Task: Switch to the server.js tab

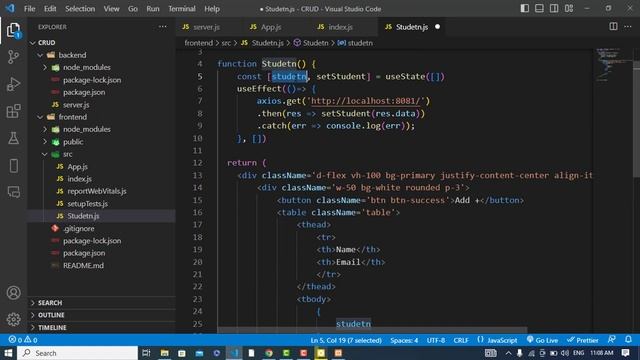Action: click(x=207, y=27)
